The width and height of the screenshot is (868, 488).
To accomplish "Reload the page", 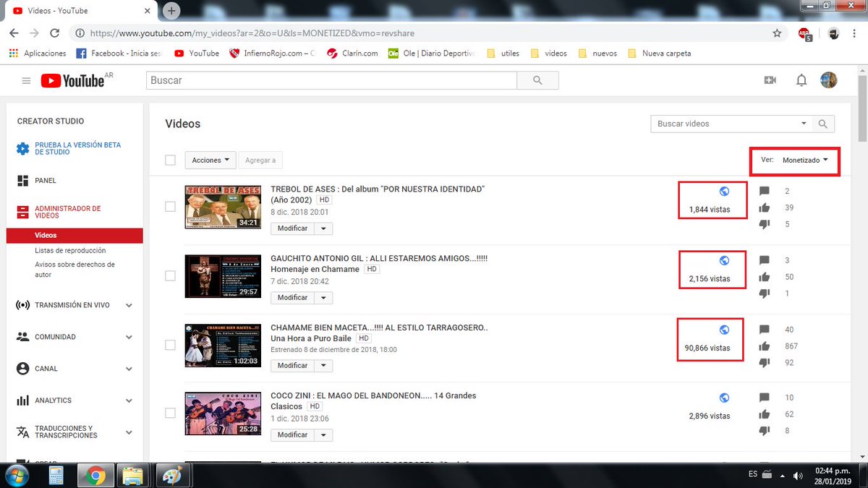I will 54,33.
